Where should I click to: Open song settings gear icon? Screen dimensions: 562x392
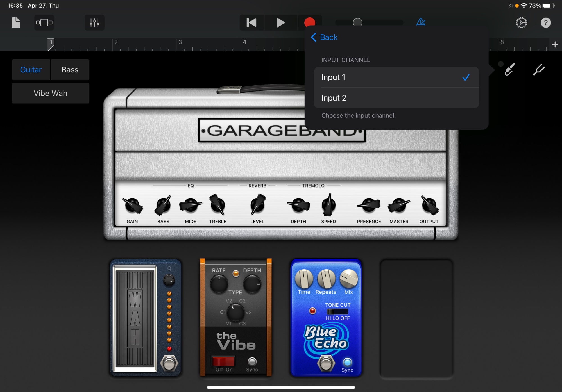(x=521, y=22)
